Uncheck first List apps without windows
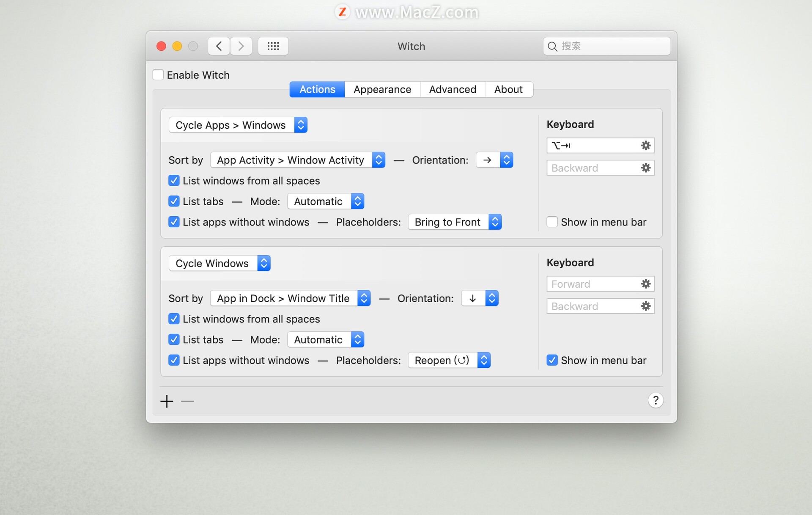 coord(174,222)
